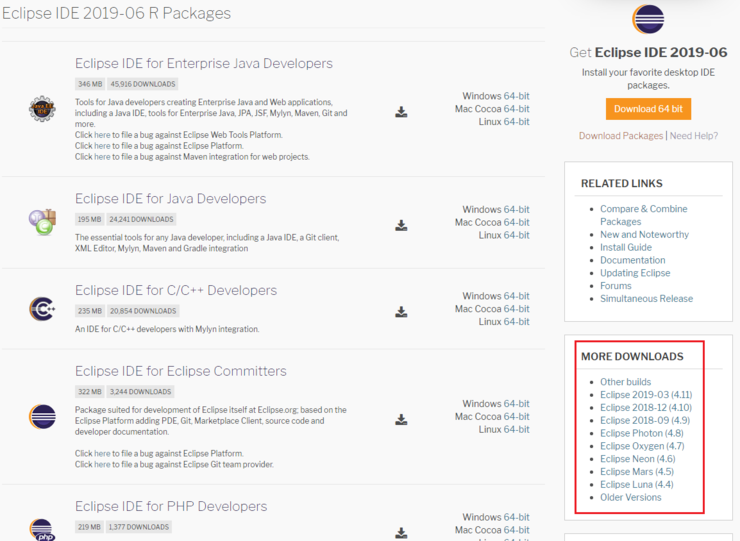Select Windows 64-bit for Java Developers

pos(516,210)
